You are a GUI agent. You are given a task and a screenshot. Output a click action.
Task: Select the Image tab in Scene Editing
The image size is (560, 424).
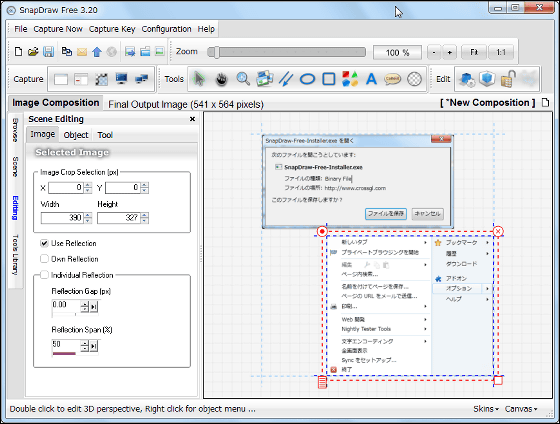tap(42, 134)
